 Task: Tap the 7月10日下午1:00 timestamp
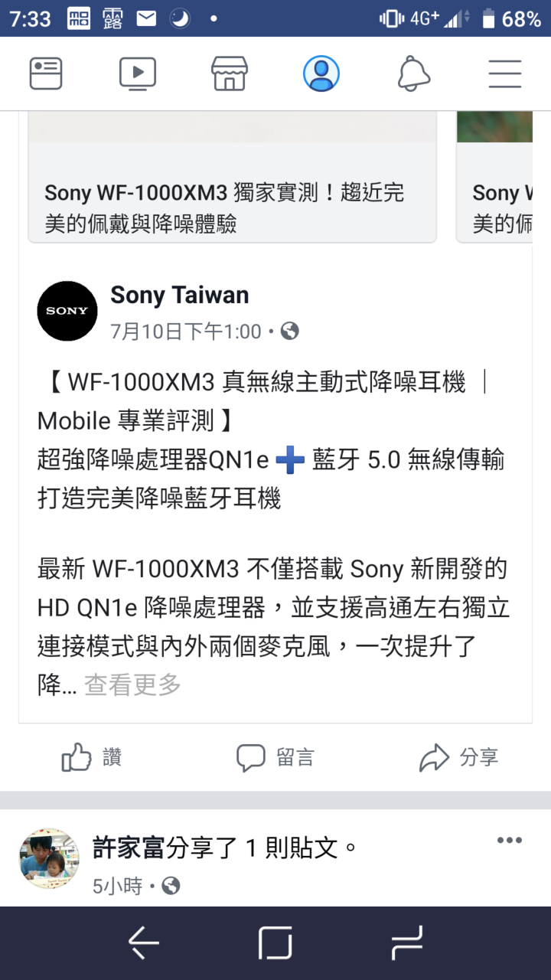[x=186, y=332]
